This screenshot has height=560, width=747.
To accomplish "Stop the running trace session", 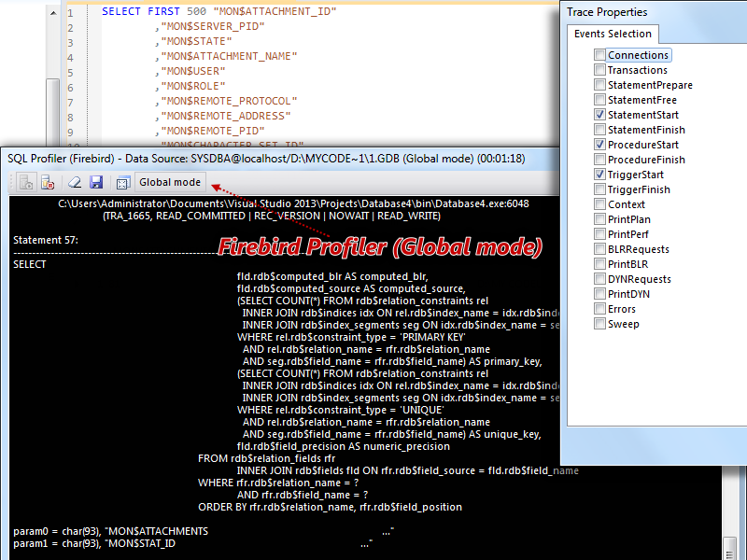I will click(48, 182).
